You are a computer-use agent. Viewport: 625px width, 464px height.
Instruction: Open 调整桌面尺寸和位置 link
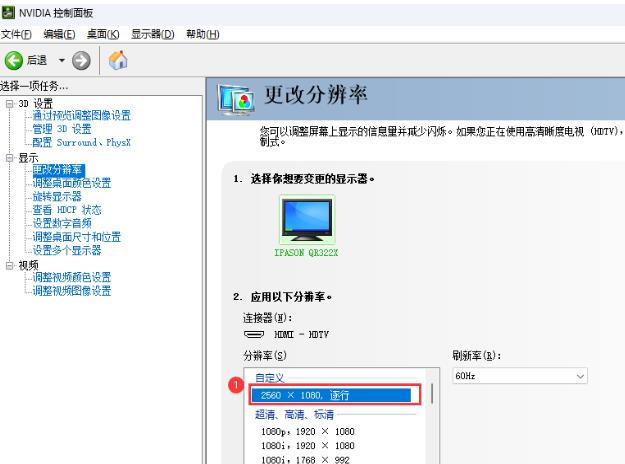pos(77,237)
